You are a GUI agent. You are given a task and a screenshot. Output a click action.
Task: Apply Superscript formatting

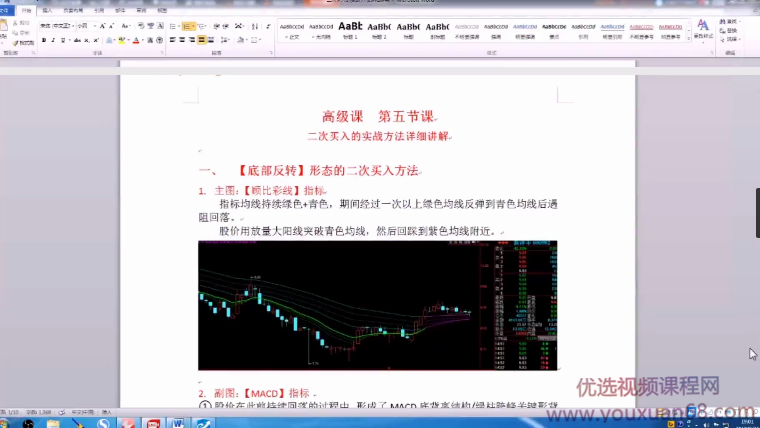click(x=96, y=40)
